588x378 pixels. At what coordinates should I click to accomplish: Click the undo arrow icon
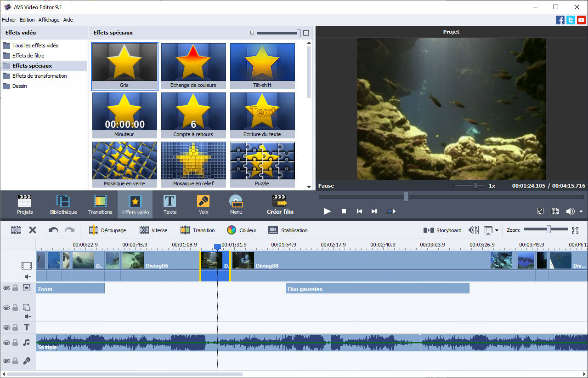click(x=53, y=230)
